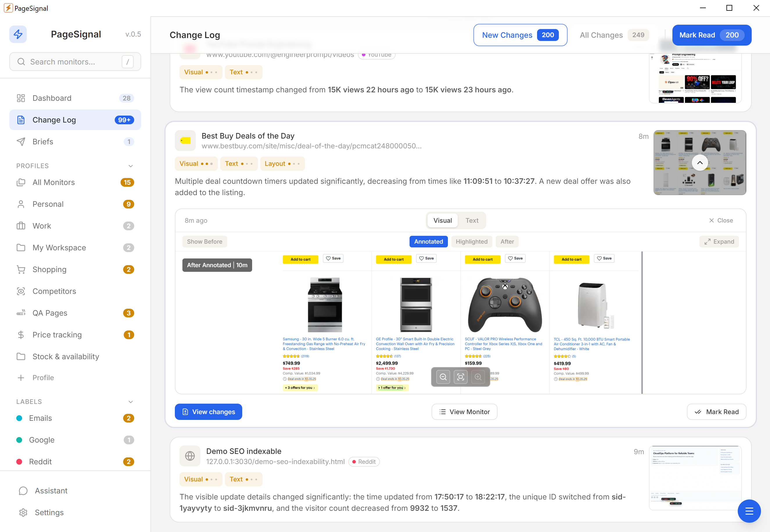Select the Google label with green dot
The image size is (770, 532).
pos(75,440)
